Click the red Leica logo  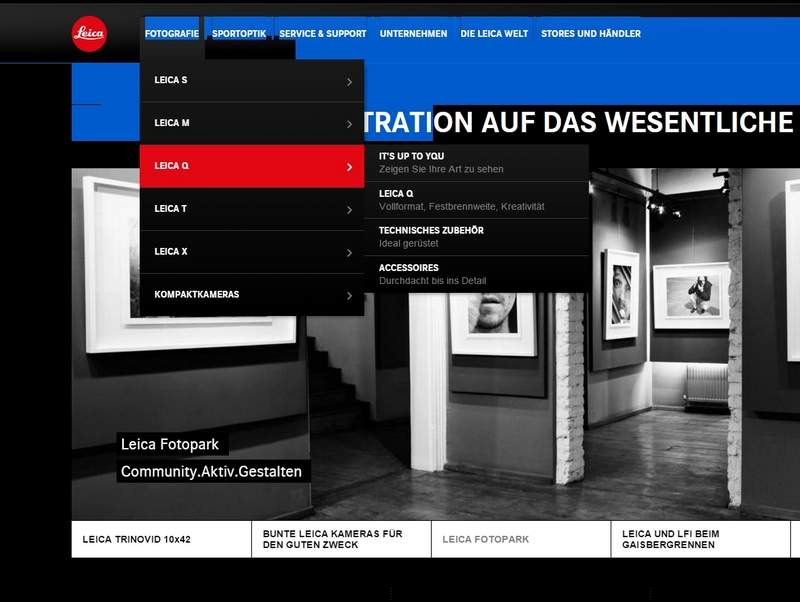(x=89, y=34)
